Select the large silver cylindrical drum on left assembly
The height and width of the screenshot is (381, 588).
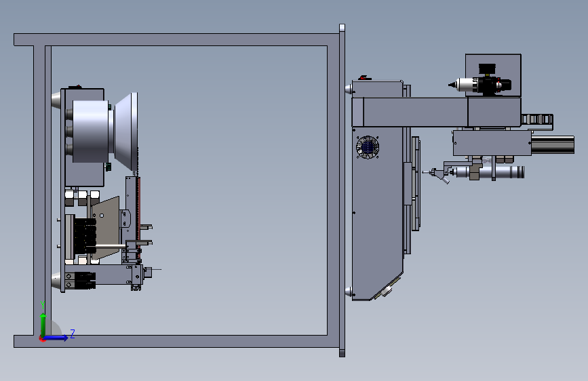point(91,132)
